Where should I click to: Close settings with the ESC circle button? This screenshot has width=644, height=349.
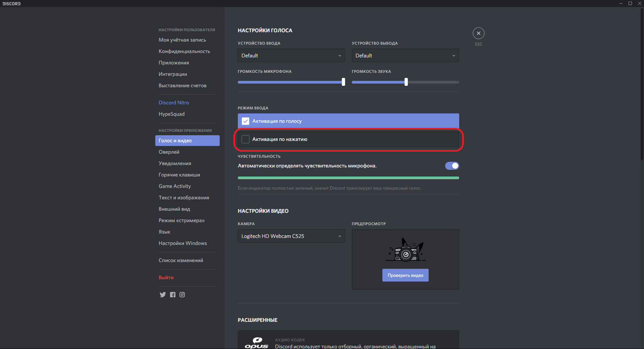click(x=478, y=33)
